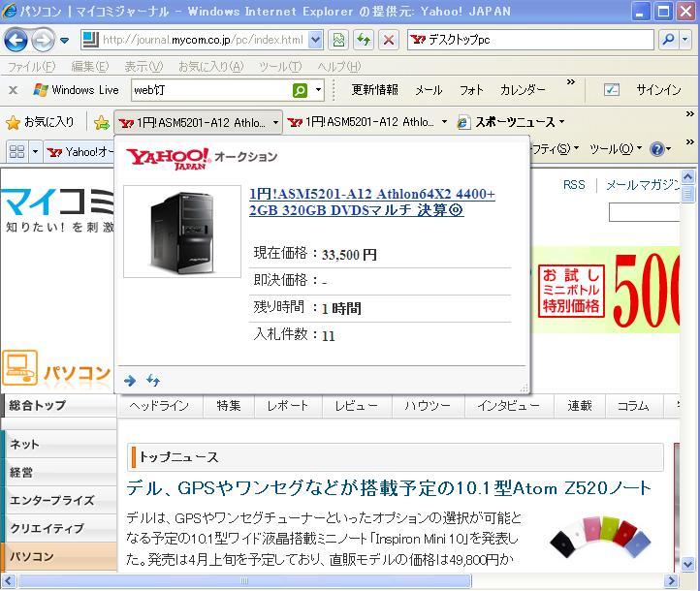Click the horizontal scrollbar thumb

point(244,580)
